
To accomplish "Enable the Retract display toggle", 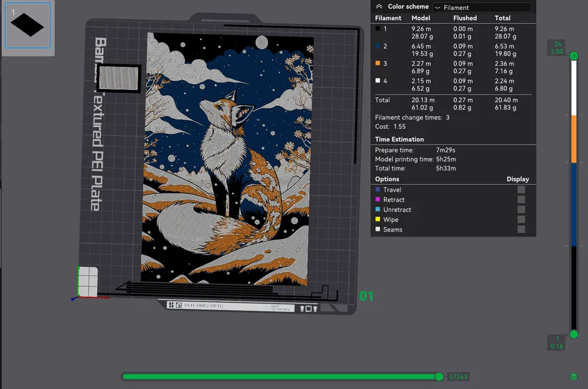I will (521, 200).
